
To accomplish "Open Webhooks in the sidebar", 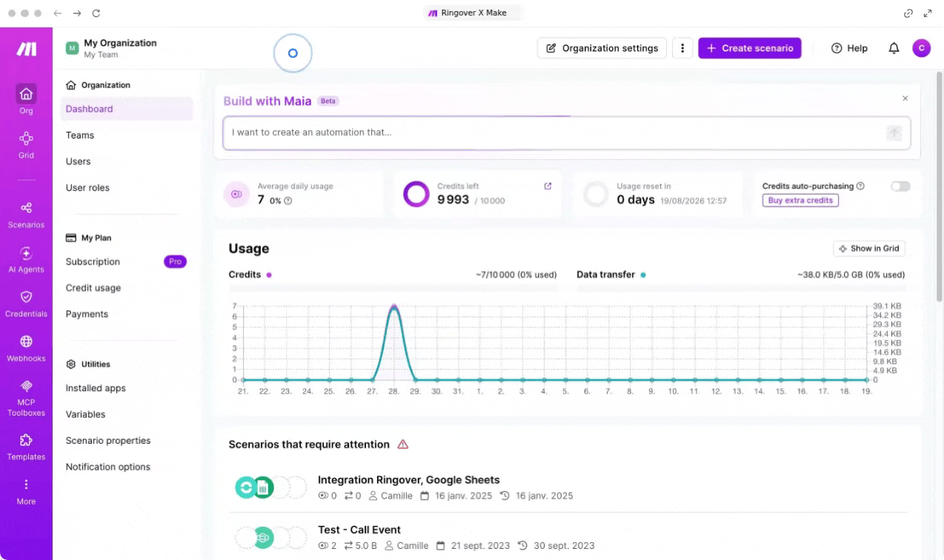I will (26, 348).
